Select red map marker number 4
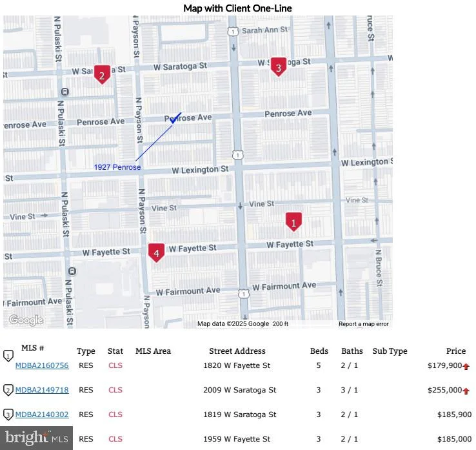476x450 pixels. 156,253
